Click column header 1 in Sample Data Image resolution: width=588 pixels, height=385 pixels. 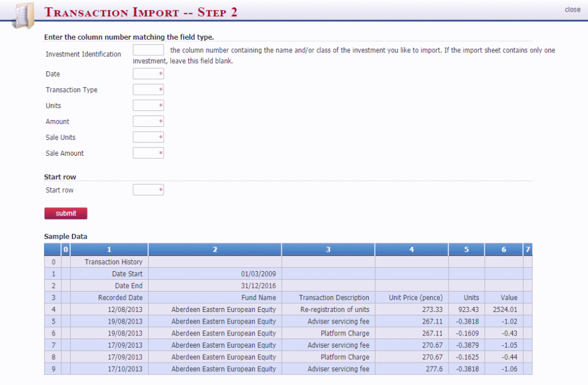click(109, 249)
